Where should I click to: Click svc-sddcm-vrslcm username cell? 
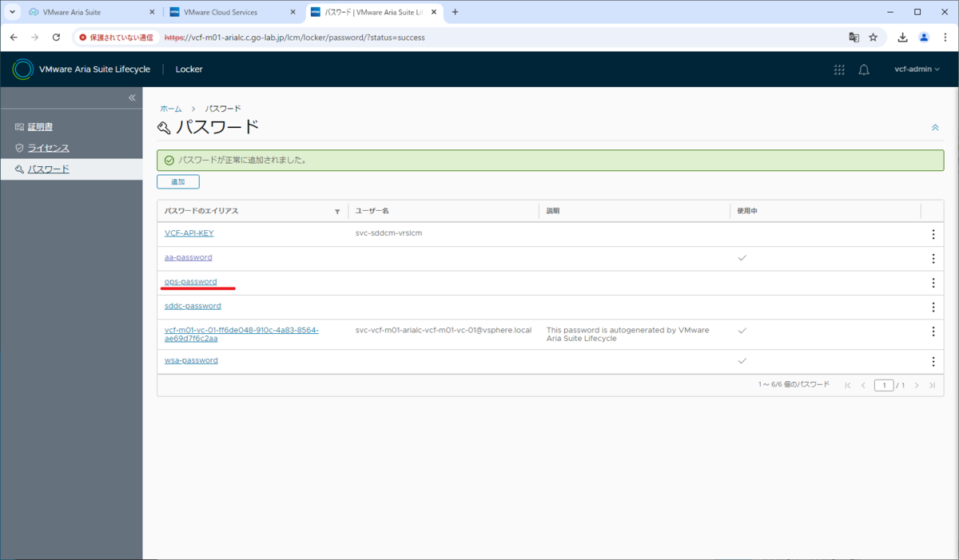388,233
